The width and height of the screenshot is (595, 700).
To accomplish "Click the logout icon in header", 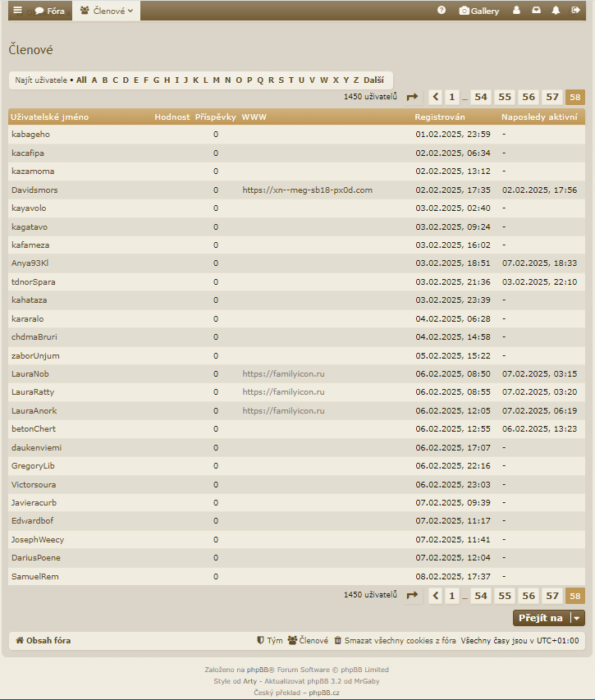I will [x=575, y=11].
